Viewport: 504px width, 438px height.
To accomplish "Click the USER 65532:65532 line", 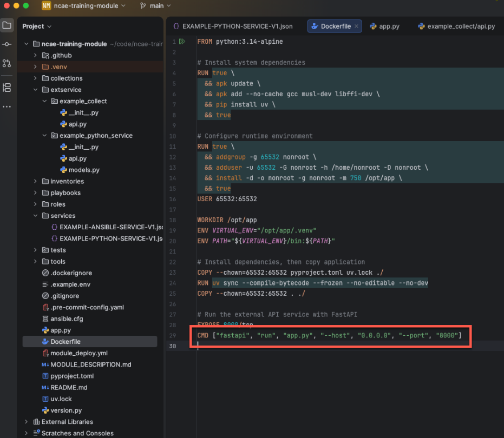I will pyautogui.click(x=227, y=199).
